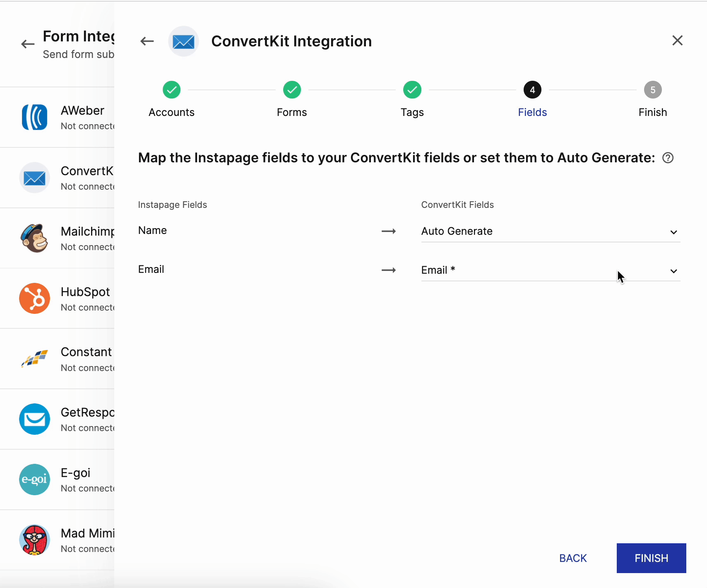707x588 pixels.
Task: Go to the Tags step
Action: tap(412, 90)
